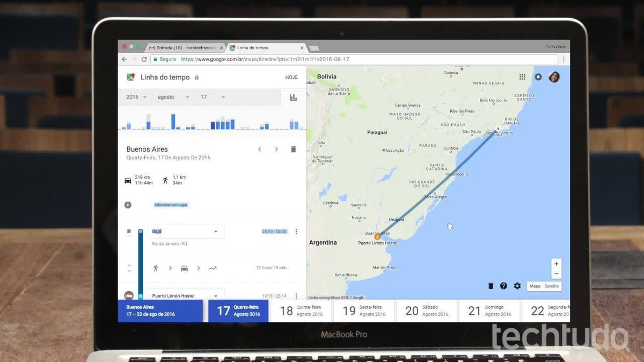Viewport: 644px width, 362px height.
Task: Click the car distance icon showing 218 km
Action: [x=128, y=180]
